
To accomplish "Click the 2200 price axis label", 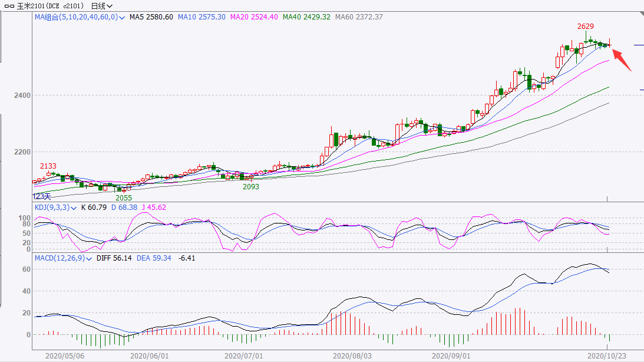I will pos(22,152).
